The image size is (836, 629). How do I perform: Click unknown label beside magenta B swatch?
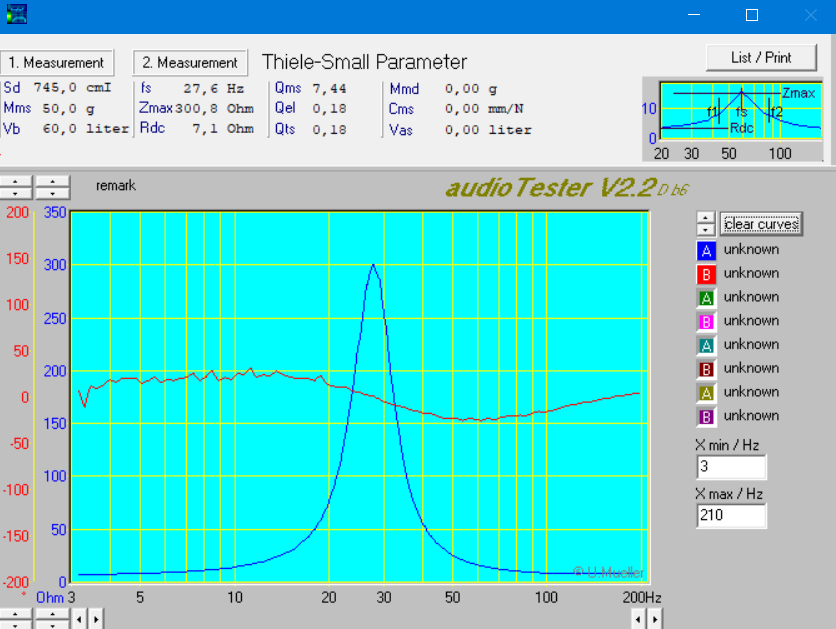pyautogui.click(x=751, y=320)
